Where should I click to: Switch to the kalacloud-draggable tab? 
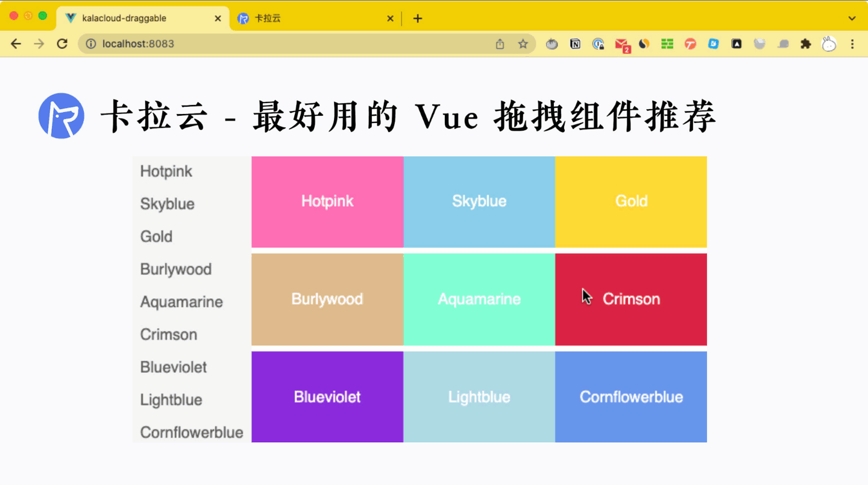coord(143,18)
